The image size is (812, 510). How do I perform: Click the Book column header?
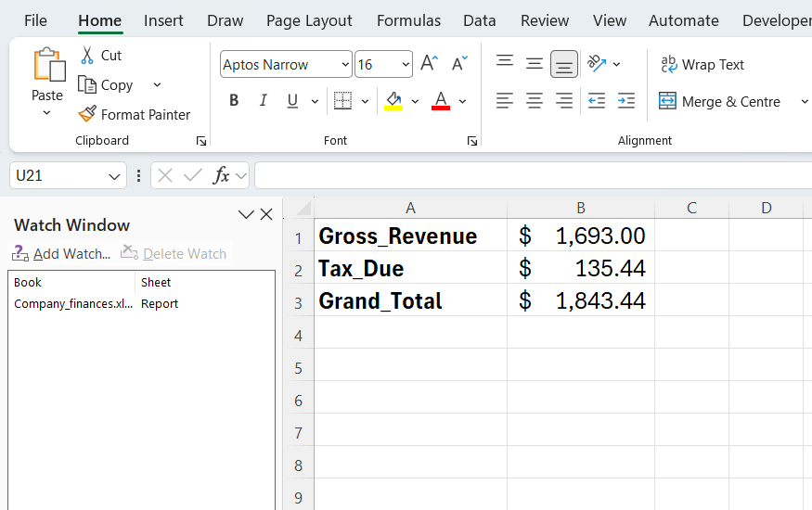(x=72, y=283)
